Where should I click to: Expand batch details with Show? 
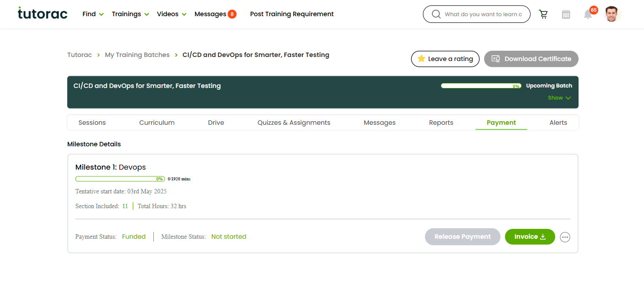click(x=559, y=98)
